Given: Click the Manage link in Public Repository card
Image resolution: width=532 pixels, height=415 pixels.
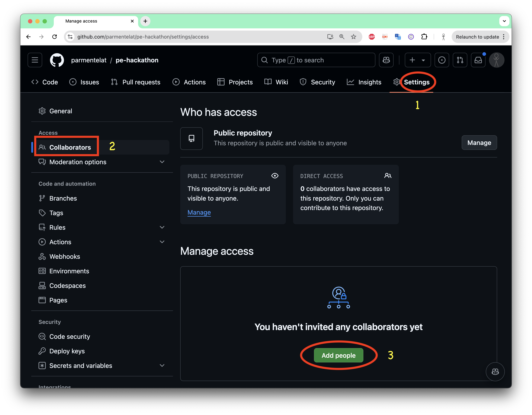Looking at the screenshot, I should click(199, 212).
